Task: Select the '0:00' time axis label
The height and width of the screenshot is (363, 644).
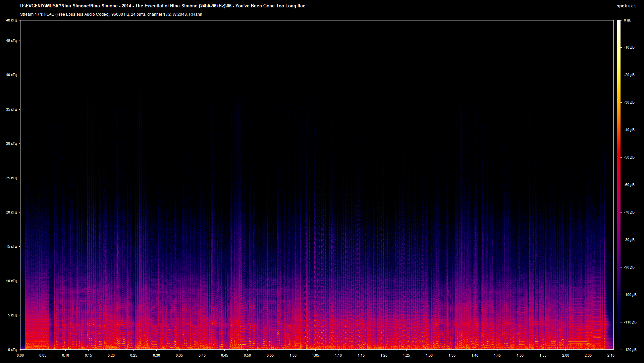Action: pyautogui.click(x=20, y=355)
